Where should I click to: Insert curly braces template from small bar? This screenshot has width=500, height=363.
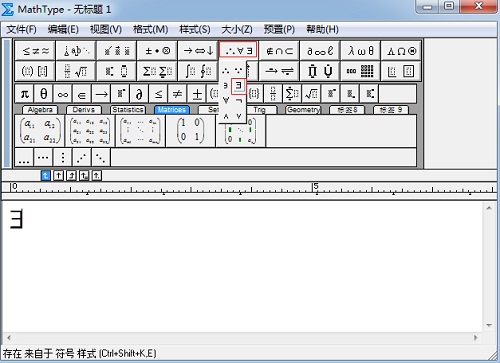tap(254, 94)
